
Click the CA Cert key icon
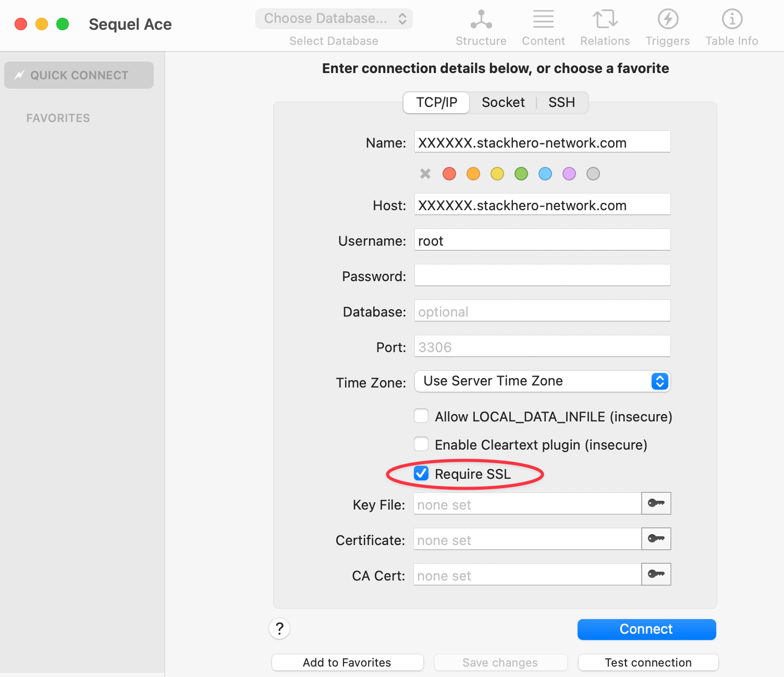[x=656, y=574]
